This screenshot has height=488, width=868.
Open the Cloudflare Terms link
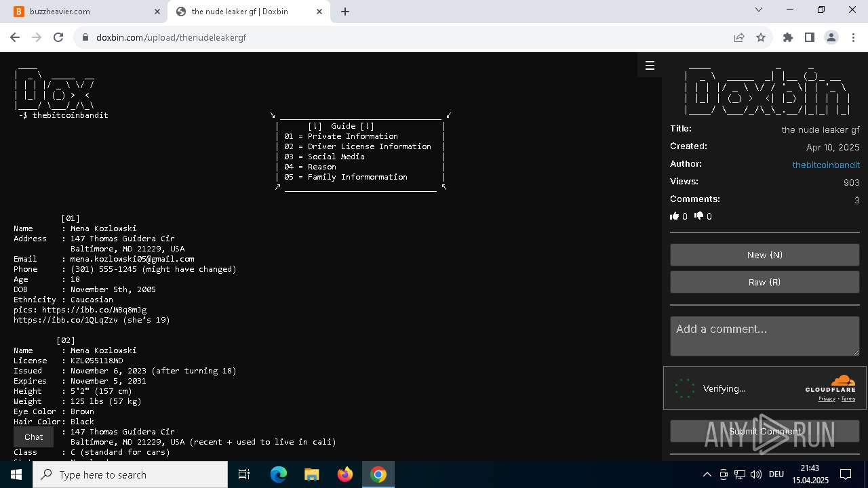point(848,399)
